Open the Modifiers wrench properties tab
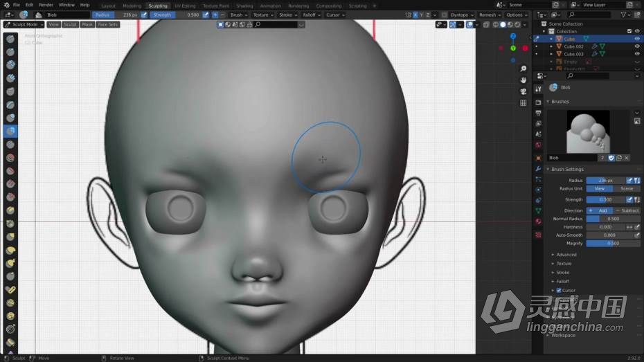The width and height of the screenshot is (644, 362). [x=538, y=169]
